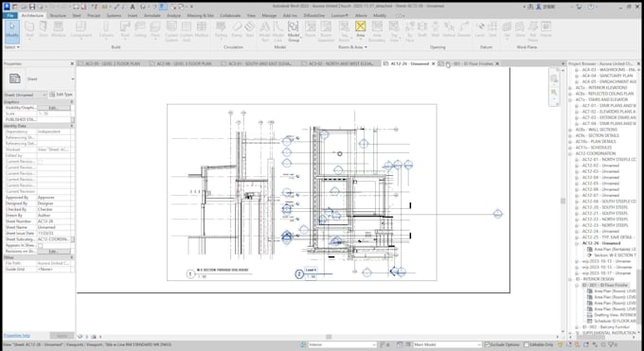
Task: Select the Roof tool
Action: [x=125, y=30]
